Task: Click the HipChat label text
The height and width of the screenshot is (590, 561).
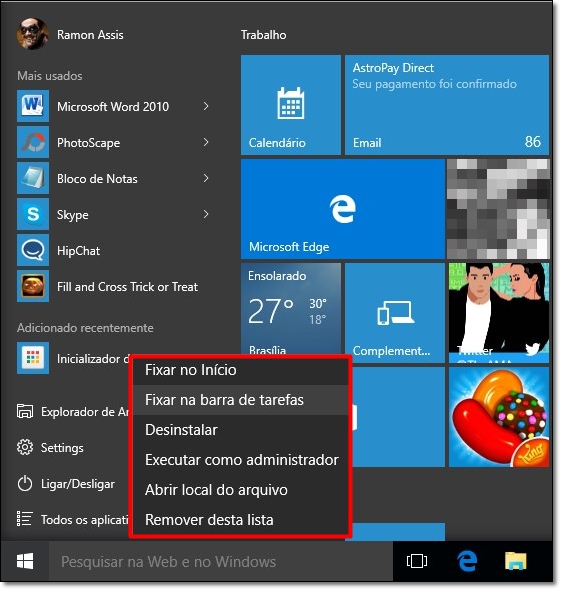Action: click(x=78, y=251)
